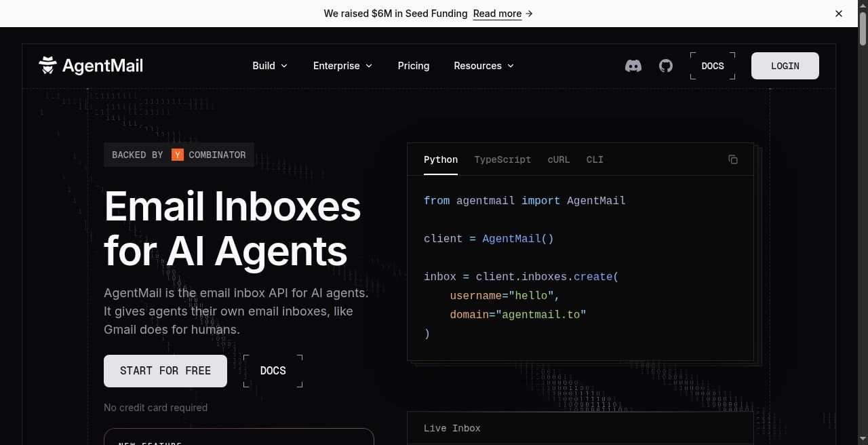
Task: Expand the Build menu
Action: click(x=270, y=66)
